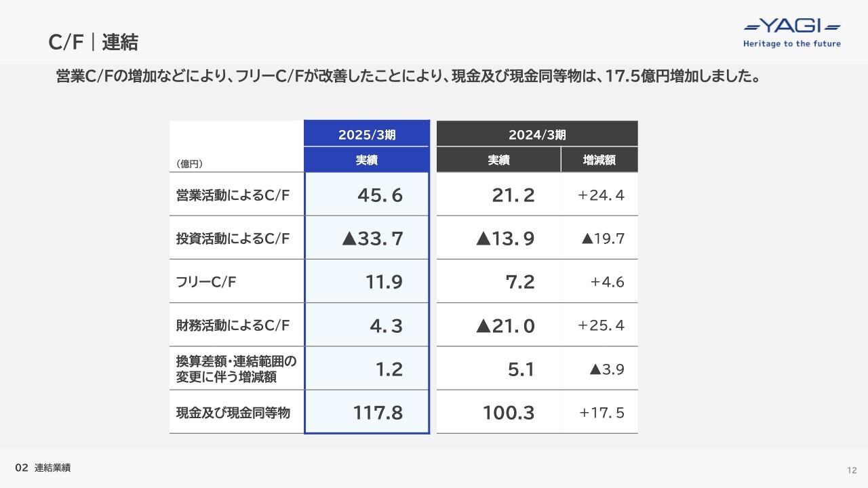Click the +17.5 change amount cell
The width and height of the screenshot is (868, 488).
[x=601, y=412]
